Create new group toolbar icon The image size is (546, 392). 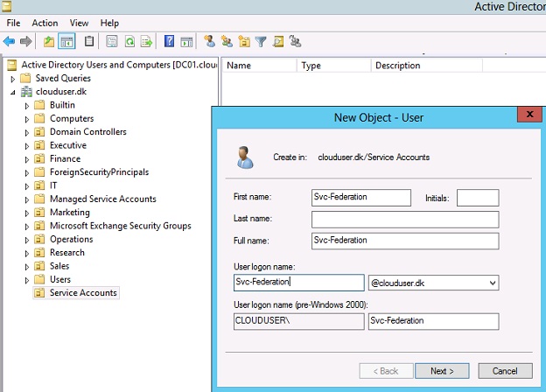pyautogui.click(x=227, y=41)
